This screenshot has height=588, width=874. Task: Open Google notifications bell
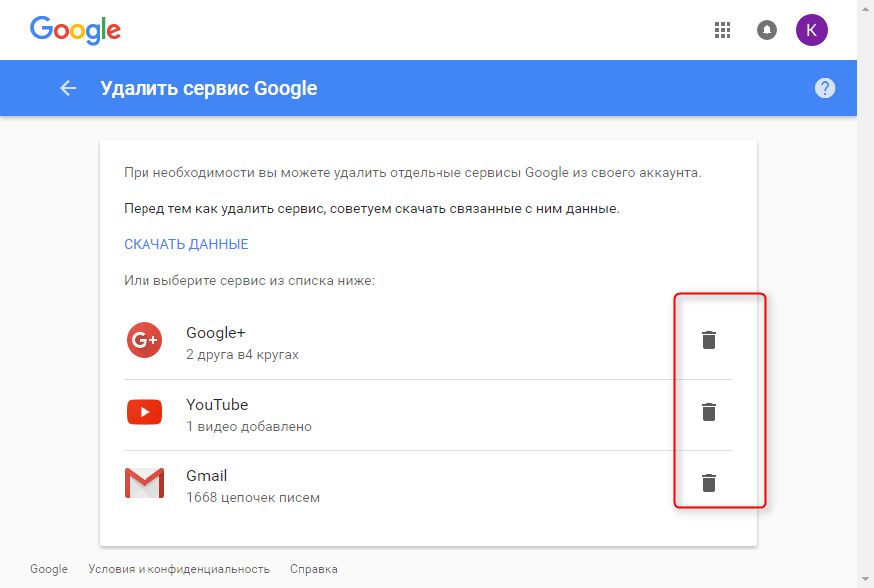(x=767, y=30)
